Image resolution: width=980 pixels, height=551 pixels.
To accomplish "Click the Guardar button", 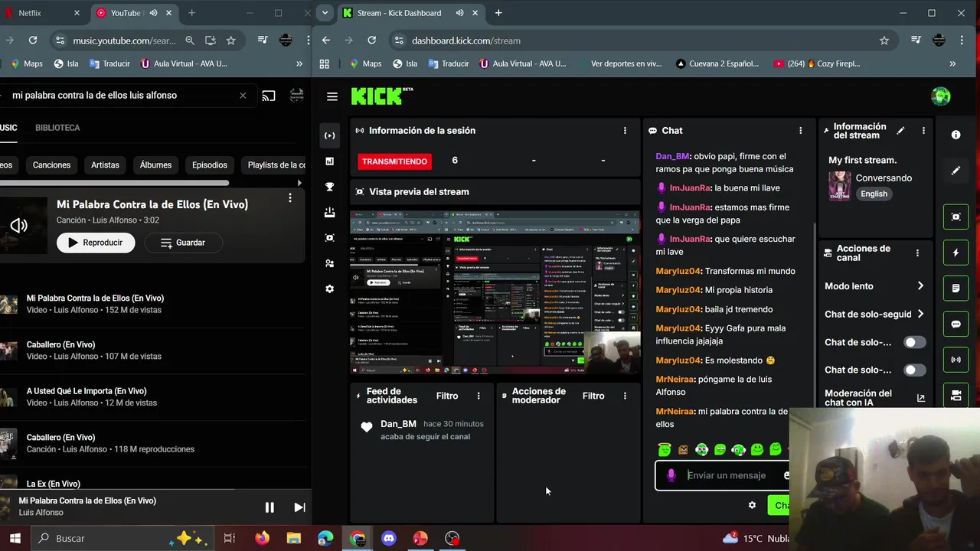I will tap(183, 243).
